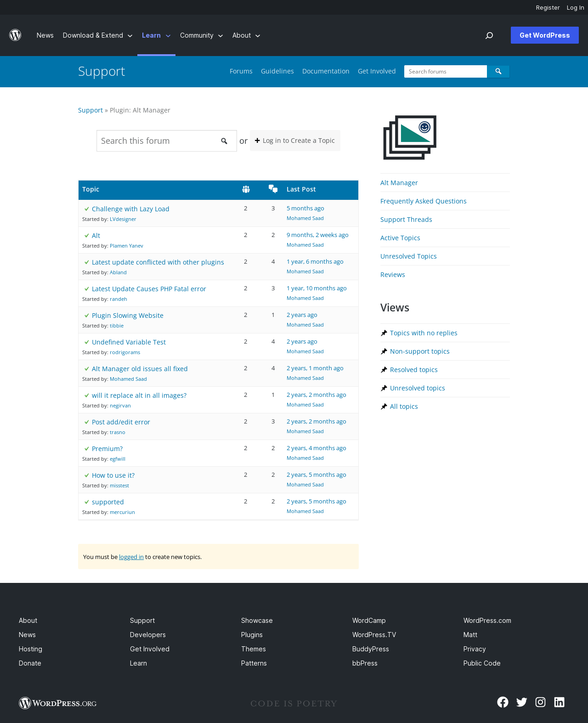
Task: Click the pin icon beside Non-support topics
Action: click(x=384, y=351)
